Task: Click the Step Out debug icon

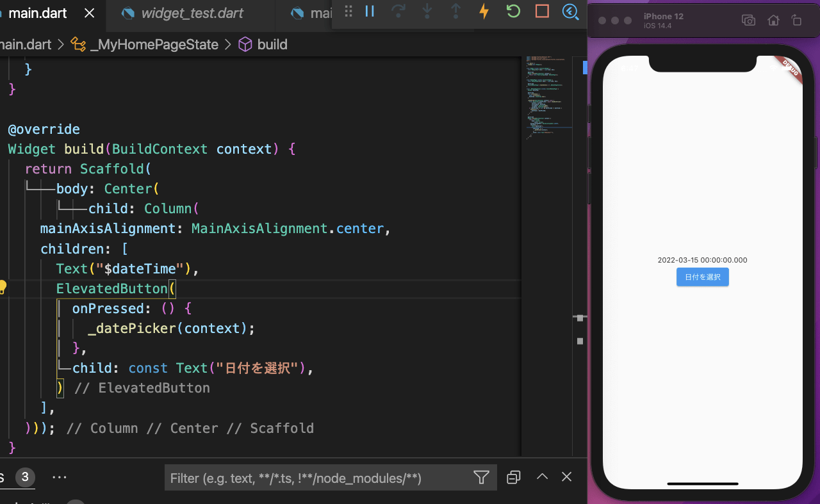Action: 455,12
